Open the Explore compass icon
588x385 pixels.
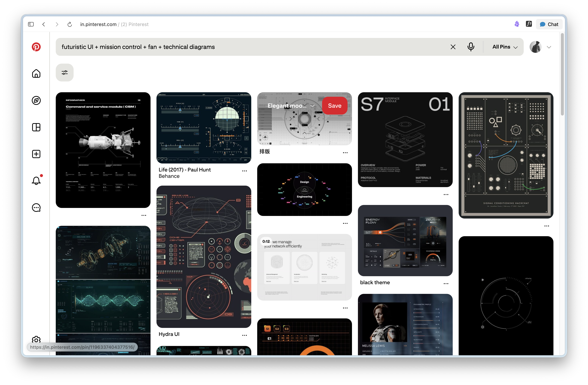click(x=36, y=100)
